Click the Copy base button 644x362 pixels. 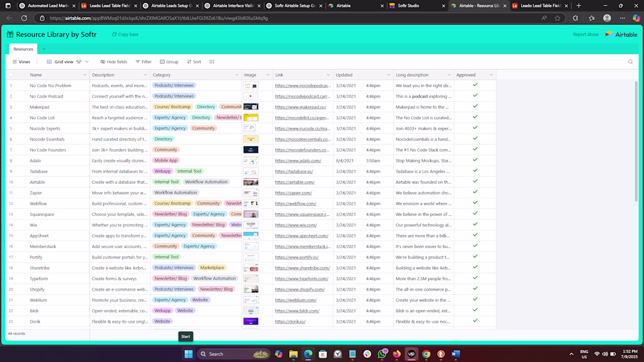pyautogui.click(x=125, y=35)
